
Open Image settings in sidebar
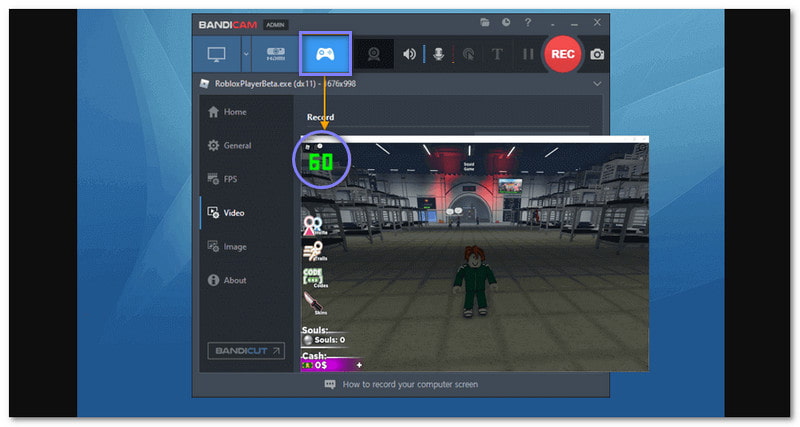coord(227,246)
